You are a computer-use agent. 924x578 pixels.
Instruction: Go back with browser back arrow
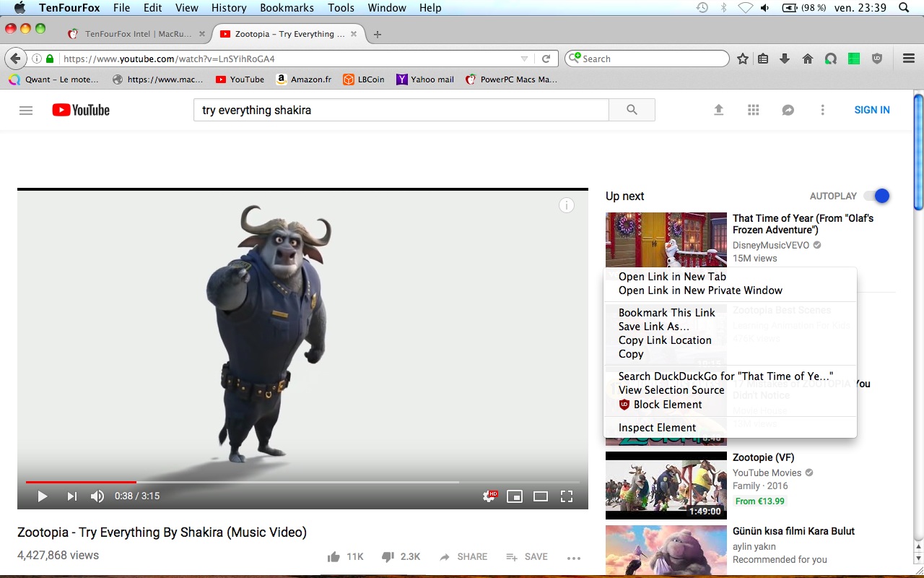tap(14, 59)
